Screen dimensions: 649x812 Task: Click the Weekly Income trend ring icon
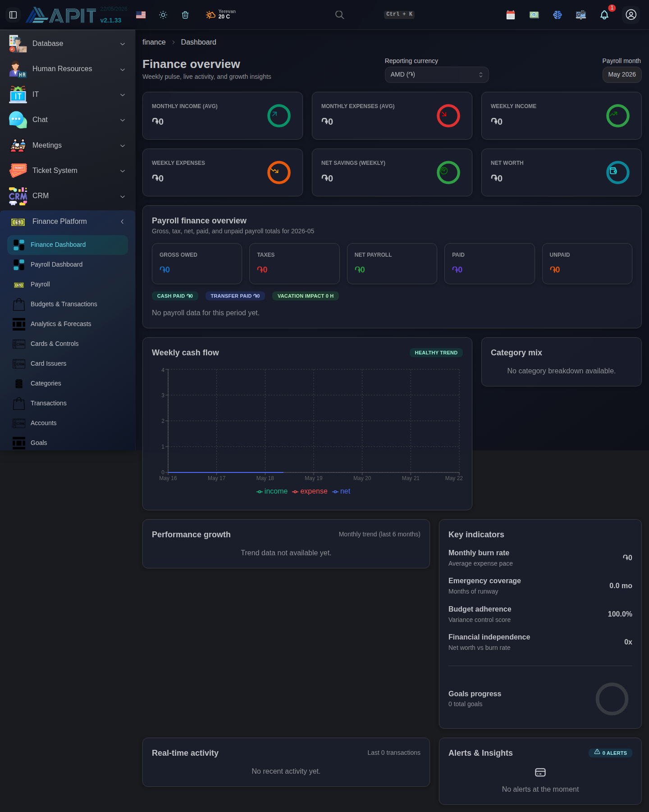click(x=618, y=116)
